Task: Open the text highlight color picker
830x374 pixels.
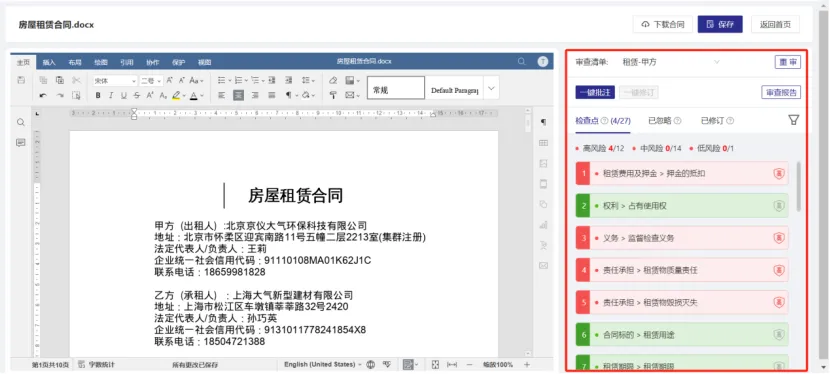Action: pos(180,96)
